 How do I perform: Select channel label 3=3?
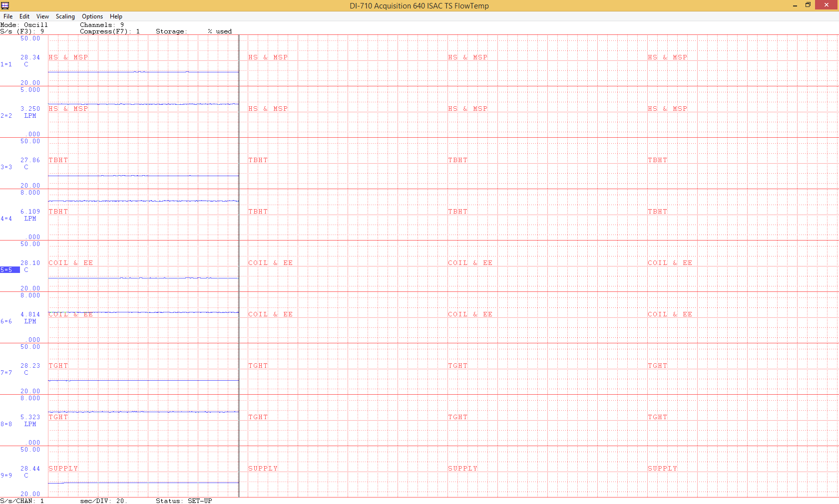pos(6,167)
